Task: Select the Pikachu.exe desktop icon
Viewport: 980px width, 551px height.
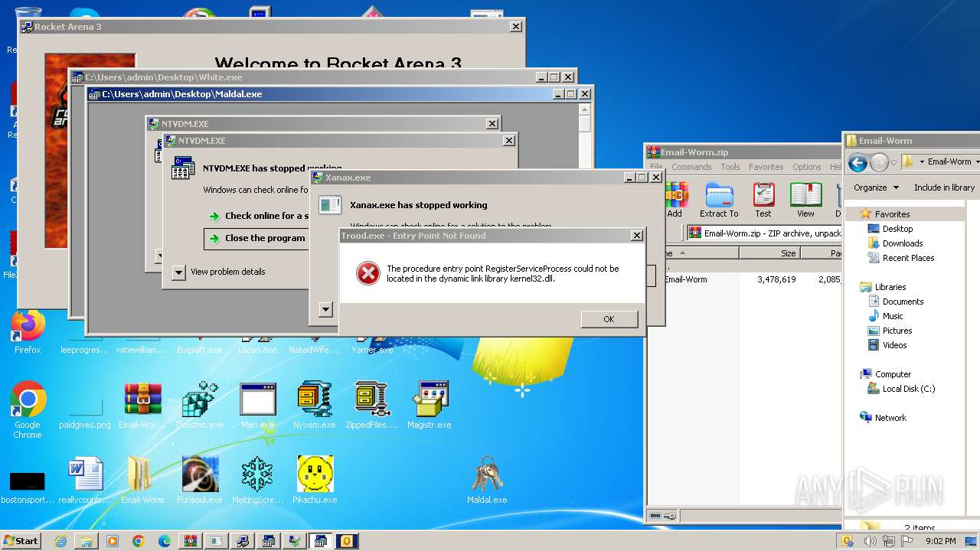Action: (315, 481)
